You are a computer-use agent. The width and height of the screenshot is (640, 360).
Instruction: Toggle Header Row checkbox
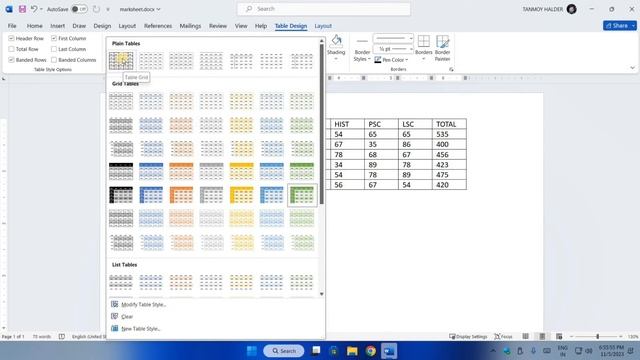point(11,38)
